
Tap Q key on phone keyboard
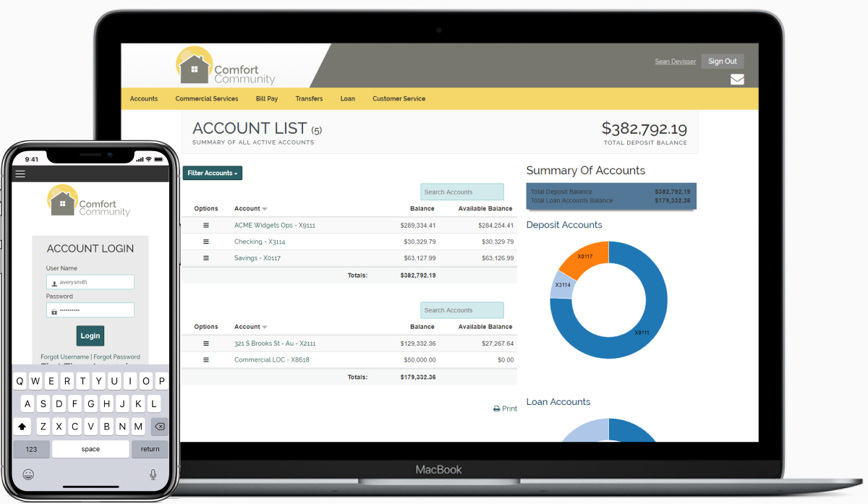(20, 381)
